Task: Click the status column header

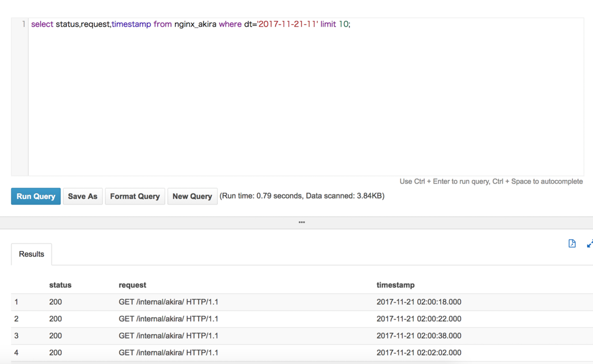Action: tap(60, 285)
